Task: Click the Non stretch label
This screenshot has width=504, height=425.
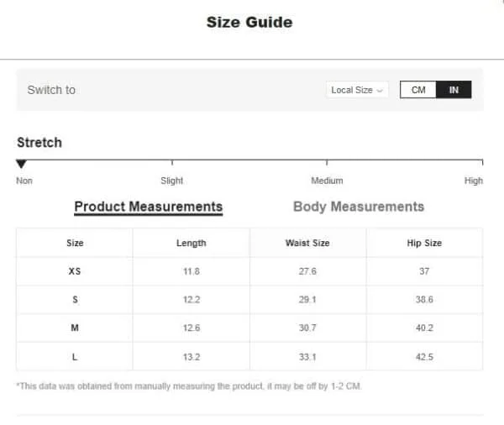Action: pos(24,181)
